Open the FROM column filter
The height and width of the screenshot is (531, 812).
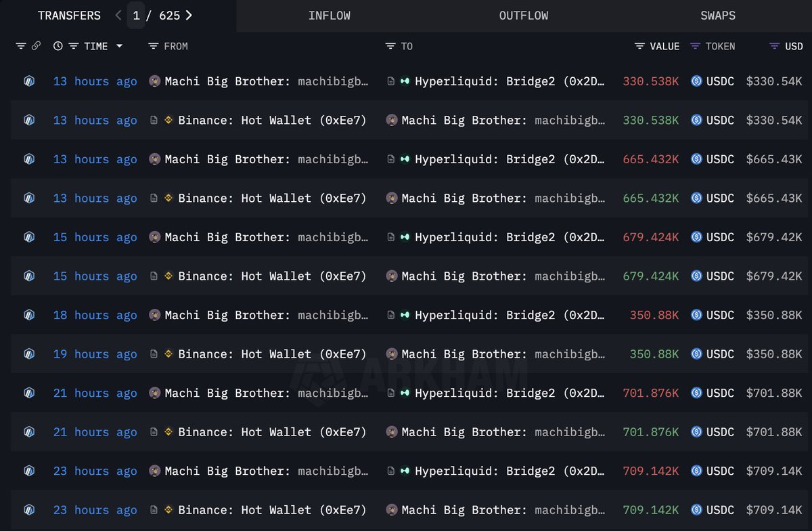(x=153, y=46)
